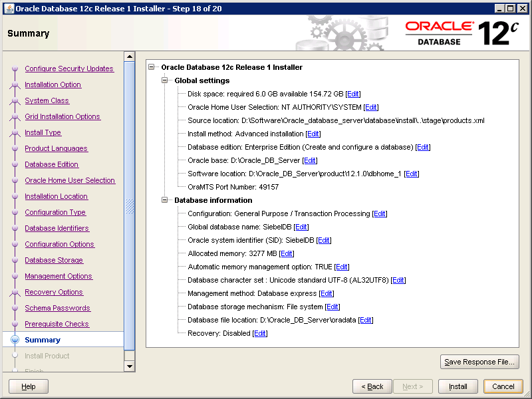The height and width of the screenshot is (399, 532).
Task: Edit the Disk space setting
Action: (353, 94)
